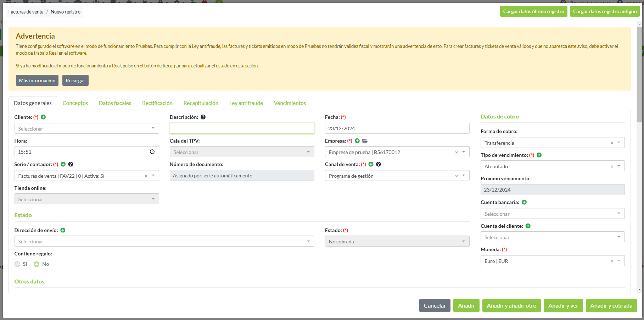Click the green plus icon next to Cliente
Viewport: 644px width, 320px height.
43,117
